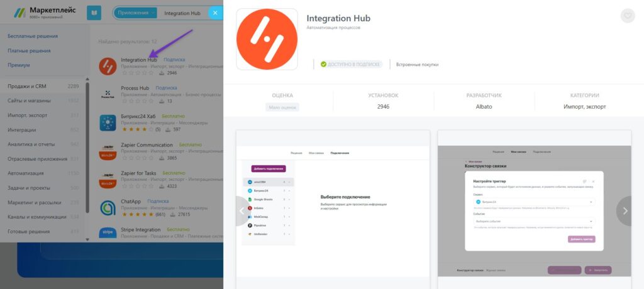Click the Integration Hub search field
644x289 pixels.
click(x=182, y=13)
